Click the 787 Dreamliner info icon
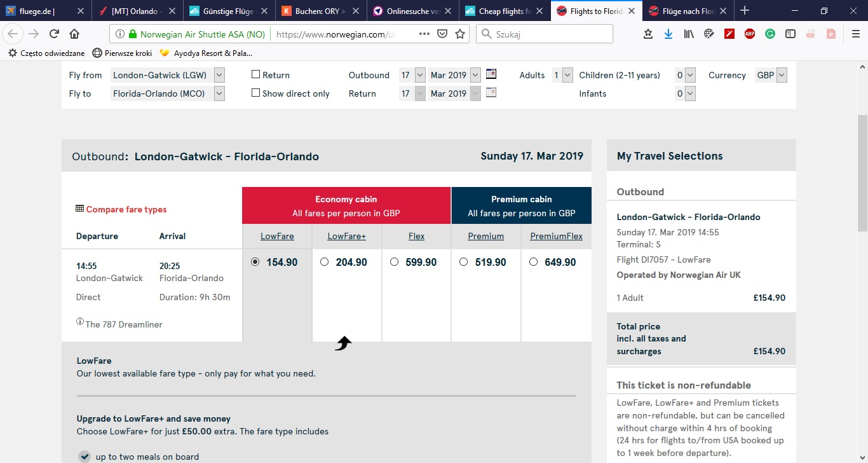This screenshot has width=868, height=463. tap(80, 322)
